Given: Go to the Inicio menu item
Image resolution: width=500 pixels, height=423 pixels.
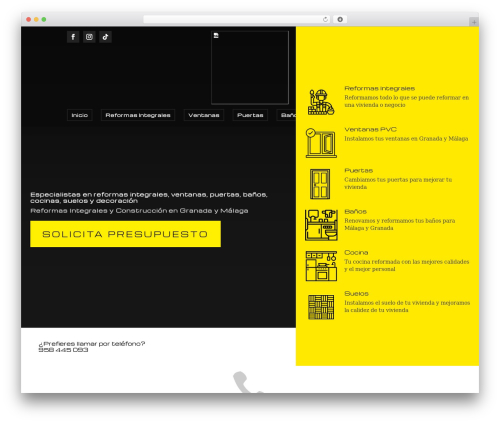Looking at the screenshot, I should click(x=80, y=115).
